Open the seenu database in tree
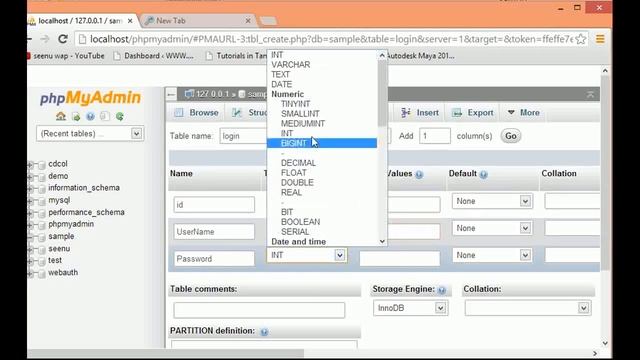 point(59,249)
